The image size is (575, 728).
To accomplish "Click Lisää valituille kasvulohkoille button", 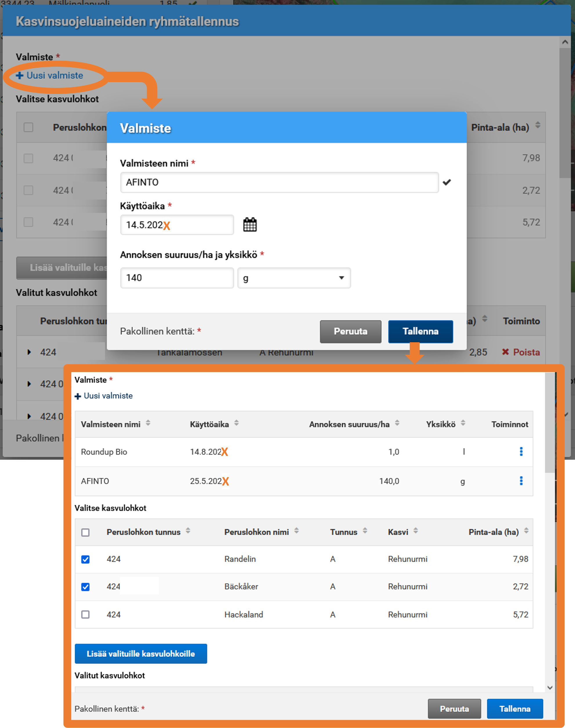I will pyautogui.click(x=141, y=653).
